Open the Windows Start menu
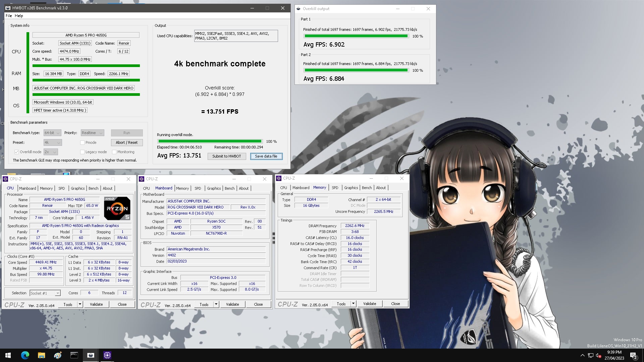 pos(8,355)
